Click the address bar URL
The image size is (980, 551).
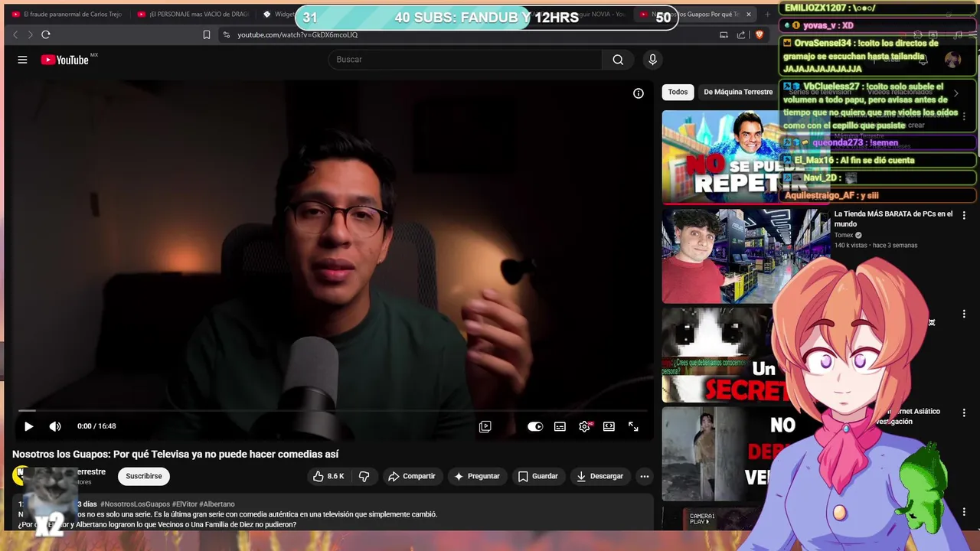(x=298, y=34)
